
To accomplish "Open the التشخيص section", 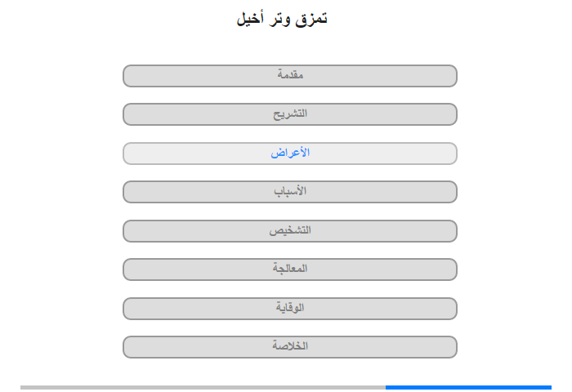I will pyautogui.click(x=290, y=231).
